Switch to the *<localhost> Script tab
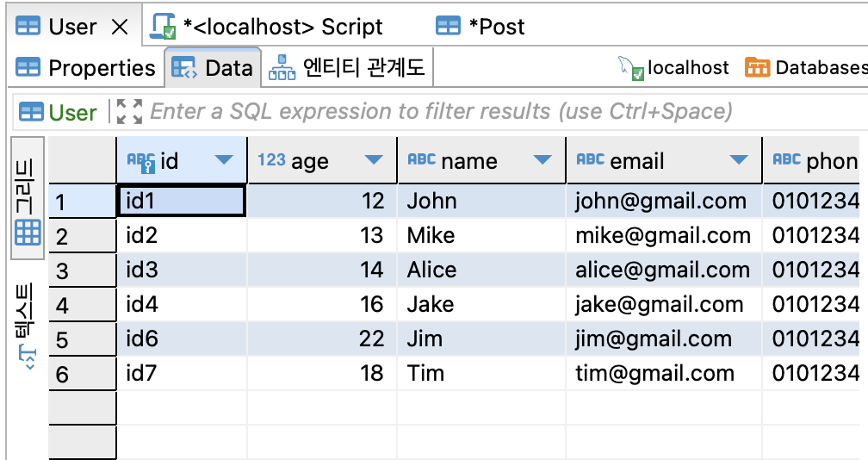The width and height of the screenshot is (868, 460). click(267, 27)
